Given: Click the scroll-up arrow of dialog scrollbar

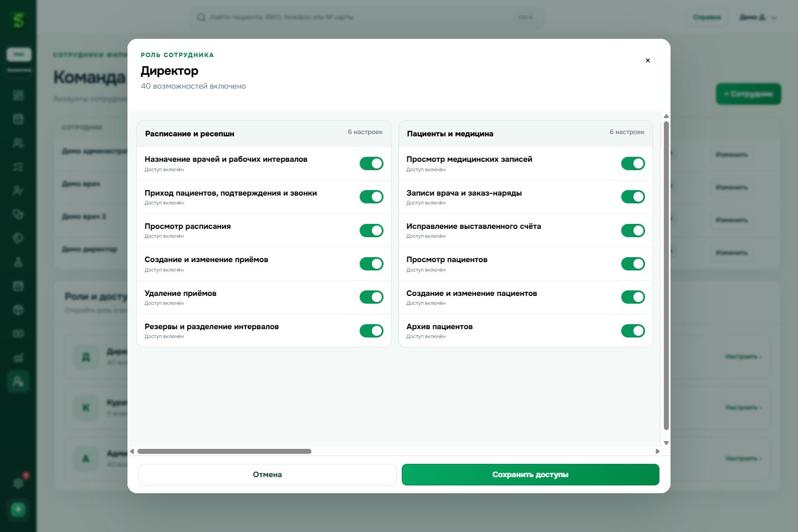Looking at the screenshot, I should coord(666,116).
